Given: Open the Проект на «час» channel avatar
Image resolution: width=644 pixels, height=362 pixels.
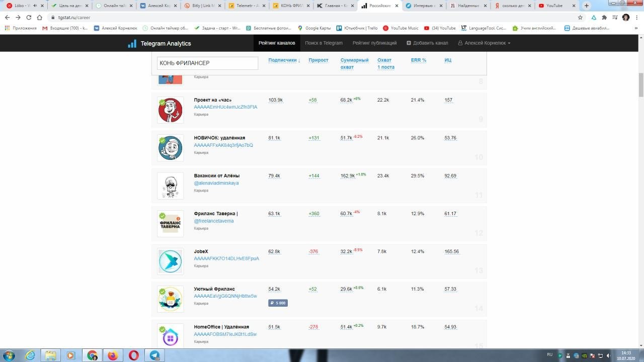Looking at the screenshot, I should coord(170,110).
